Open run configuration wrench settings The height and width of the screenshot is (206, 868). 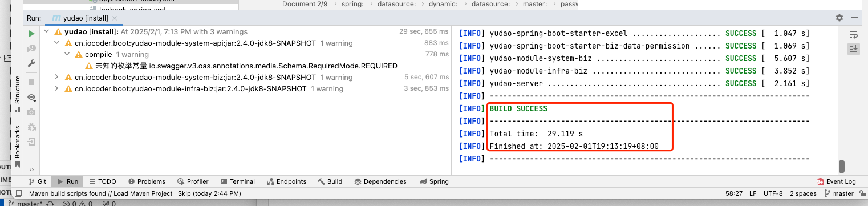(x=31, y=63)
